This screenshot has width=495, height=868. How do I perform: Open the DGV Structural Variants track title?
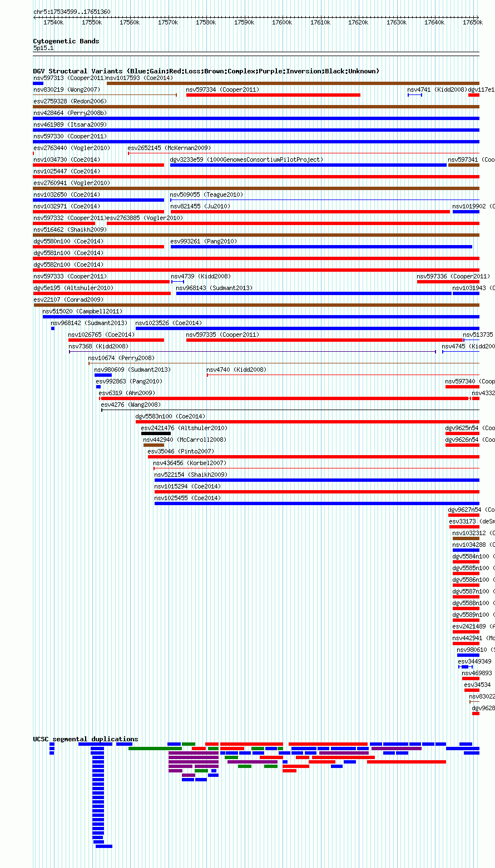pos(206,71)
